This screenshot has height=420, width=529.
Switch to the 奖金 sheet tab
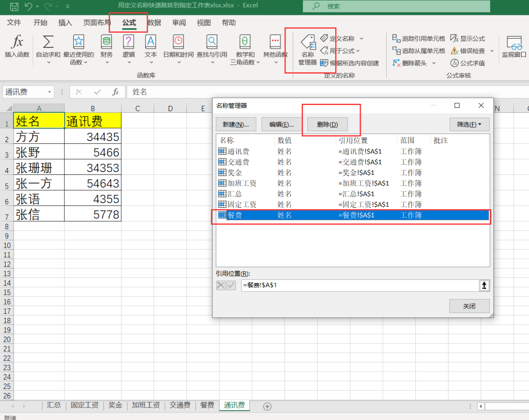pyautogui.click(x=115, y=405)
